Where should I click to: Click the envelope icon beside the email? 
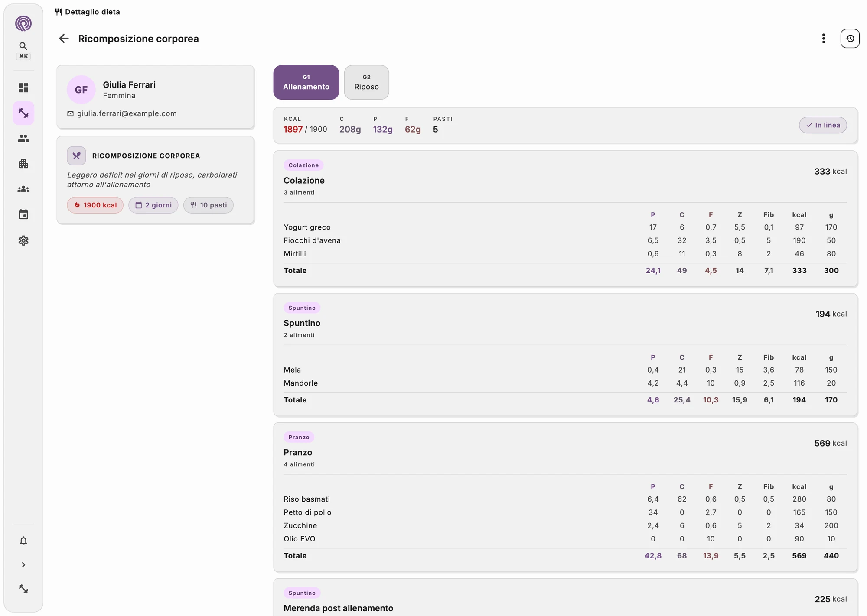coord(70,113)
